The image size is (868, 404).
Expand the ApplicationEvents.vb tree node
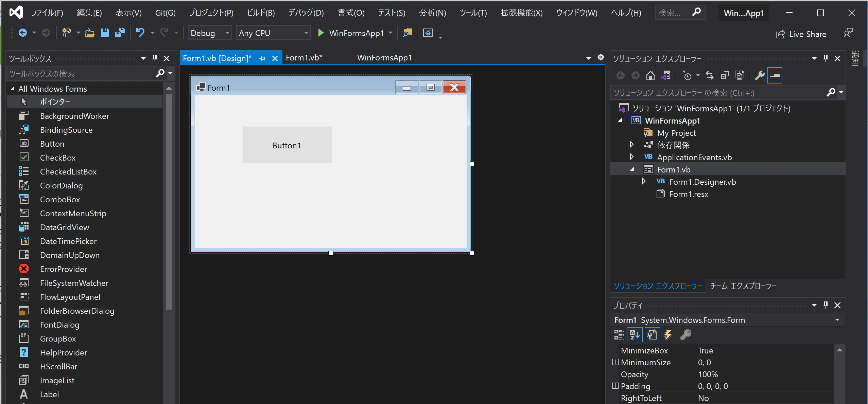tap(631, 157)
